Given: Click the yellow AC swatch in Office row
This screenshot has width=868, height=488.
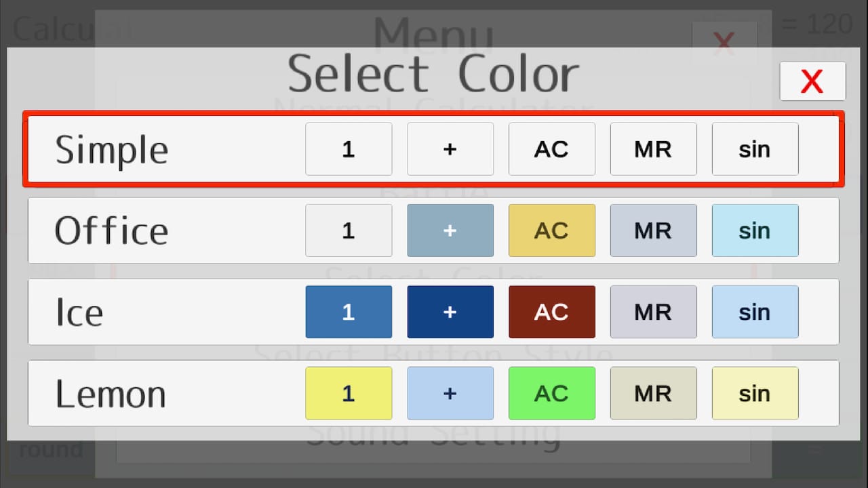Looking at the screenshot, I should [x=552, y=230].
